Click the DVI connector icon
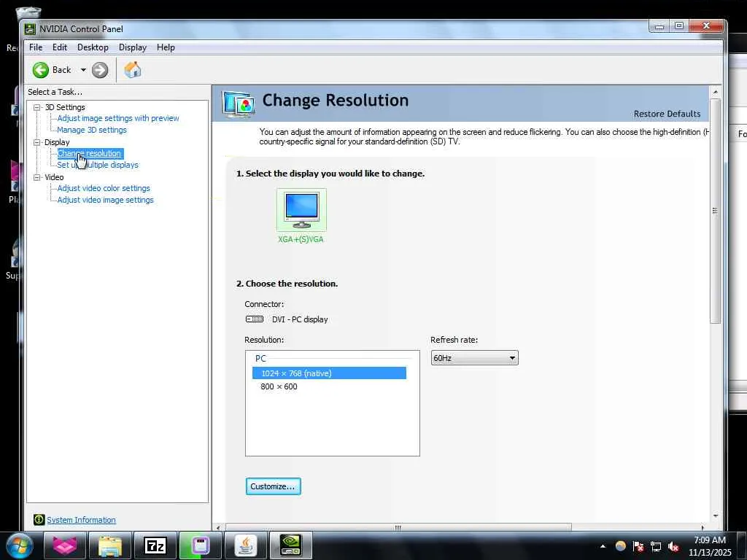This screenshot has width=747, height=560. pyautogui.click(x=255, y=319)
